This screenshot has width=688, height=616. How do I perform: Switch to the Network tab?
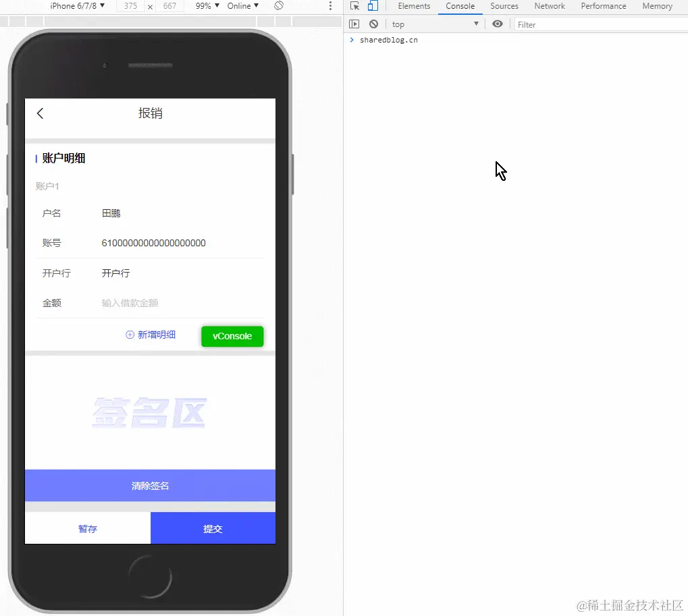point(549,5)
